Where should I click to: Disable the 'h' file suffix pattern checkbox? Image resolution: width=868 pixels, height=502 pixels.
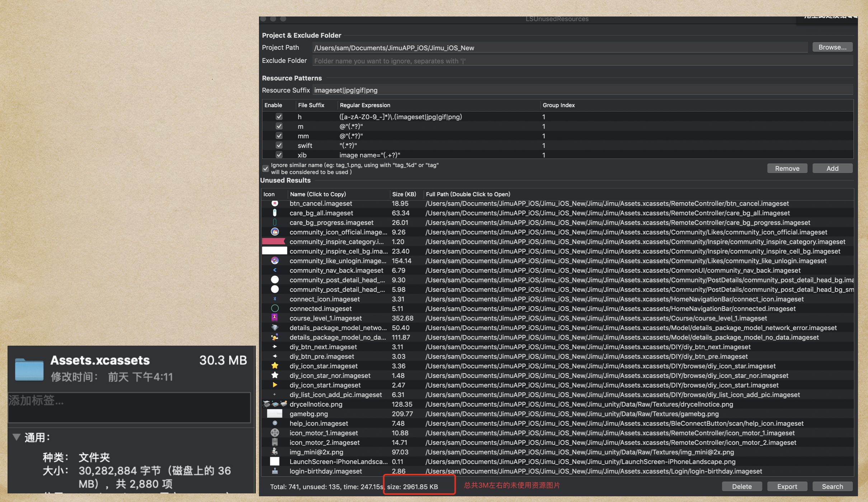click(x=279, y=117)
